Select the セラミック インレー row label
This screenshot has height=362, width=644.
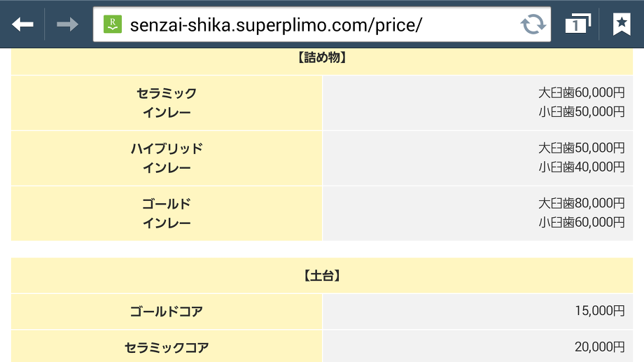click(x=167, y=102)
